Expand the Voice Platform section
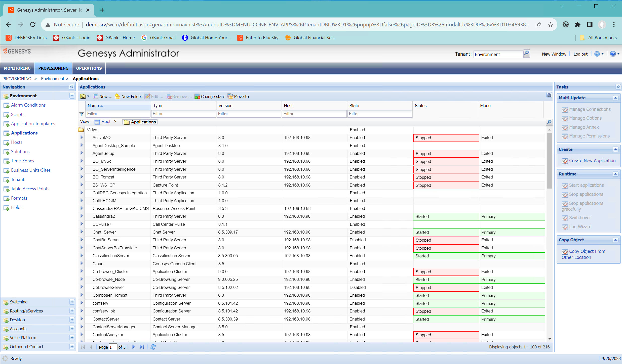Screen dimensions: 622x364 pyautogui.click(x=72, y=338)
